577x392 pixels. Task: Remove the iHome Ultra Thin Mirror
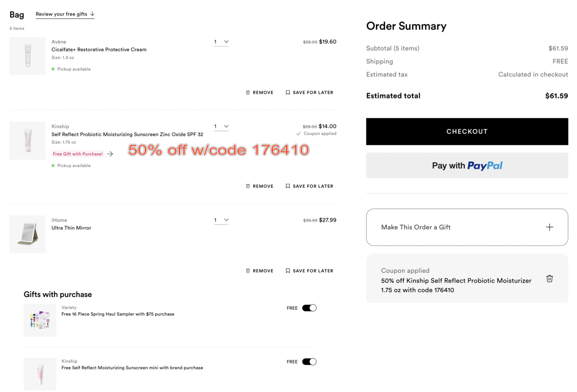259,271
